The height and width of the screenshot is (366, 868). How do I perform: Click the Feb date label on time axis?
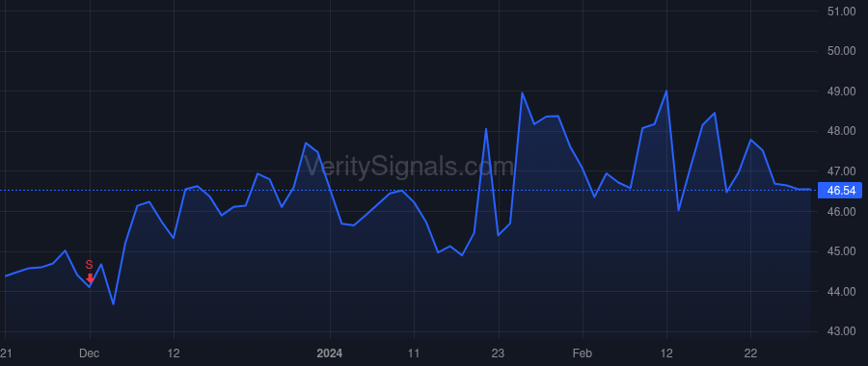(x=582, y=353)
